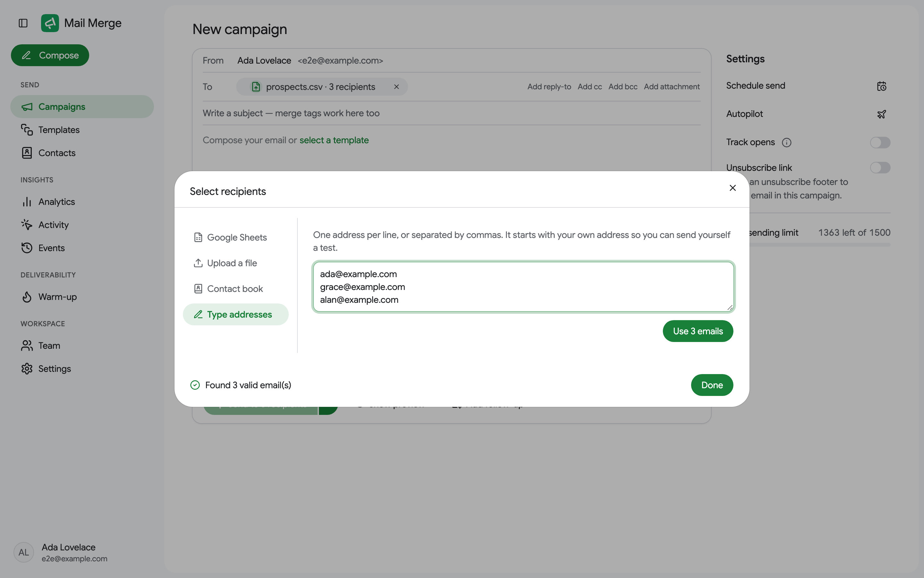The width and height of the screenshot is (924, 578).
Task: Click the valid emails checkmark icon
Action: (195, 385)
